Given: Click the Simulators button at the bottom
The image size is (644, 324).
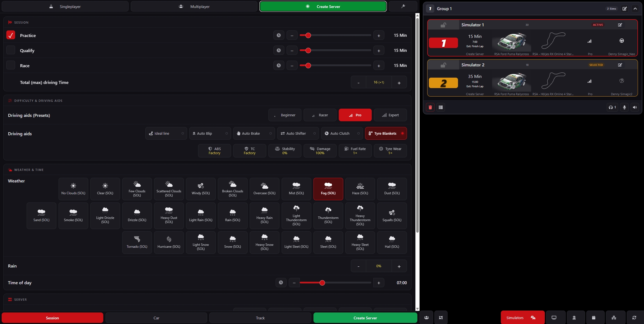Looking at the screenshot, I should [523, 318].
